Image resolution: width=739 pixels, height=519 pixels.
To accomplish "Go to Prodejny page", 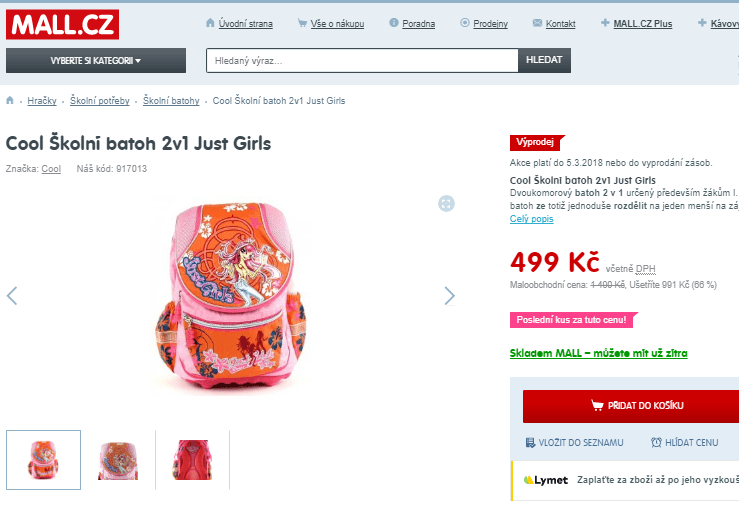I will [490, 24].
